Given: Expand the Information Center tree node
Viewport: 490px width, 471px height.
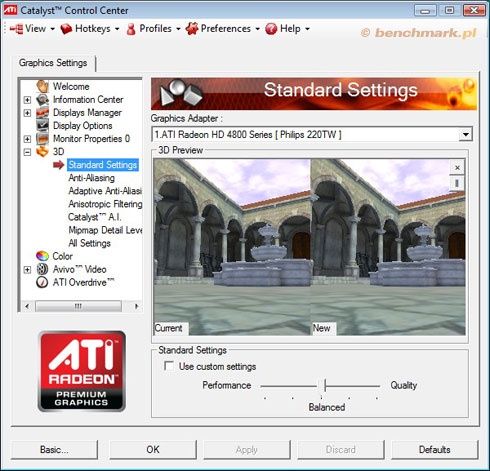Looking at the screenshot, I should (x=27, y=100).
